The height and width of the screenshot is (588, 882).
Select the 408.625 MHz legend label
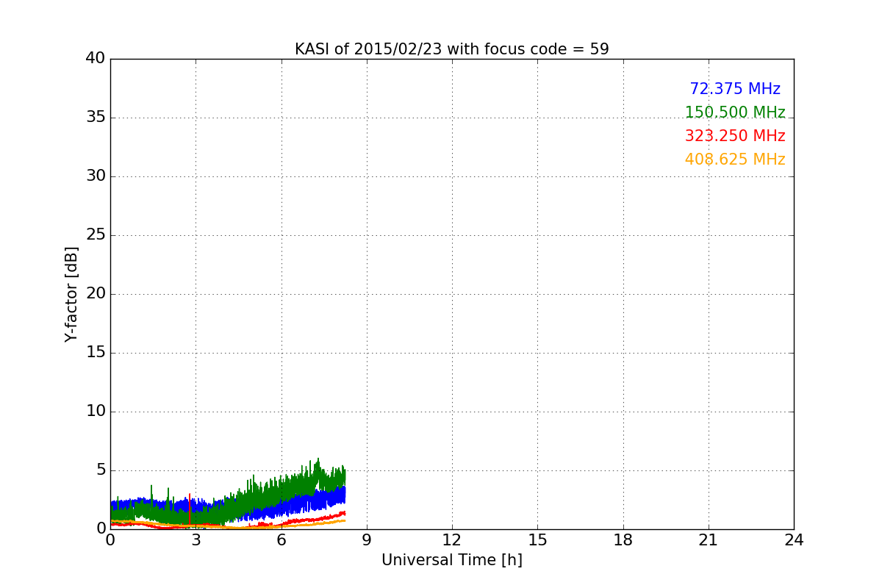(x=735, y=159)
